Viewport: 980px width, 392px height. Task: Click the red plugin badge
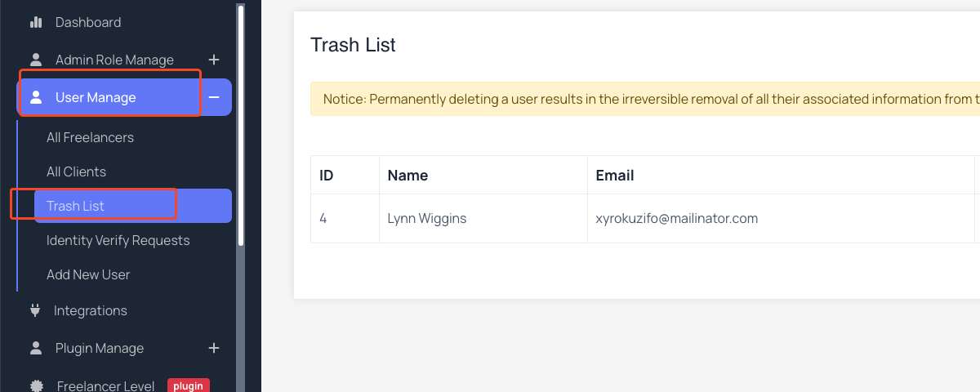pyautogui.click(x=189, y=385)
